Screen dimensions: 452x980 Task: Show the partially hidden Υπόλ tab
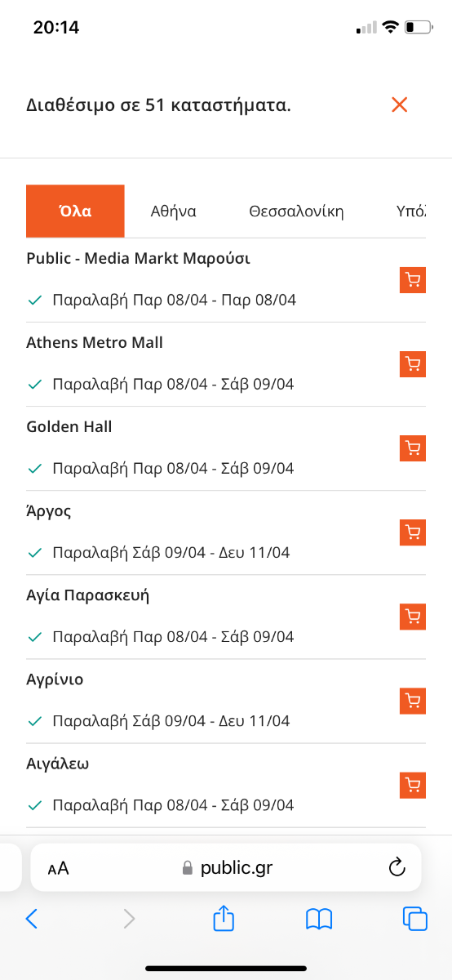[410, 212]
